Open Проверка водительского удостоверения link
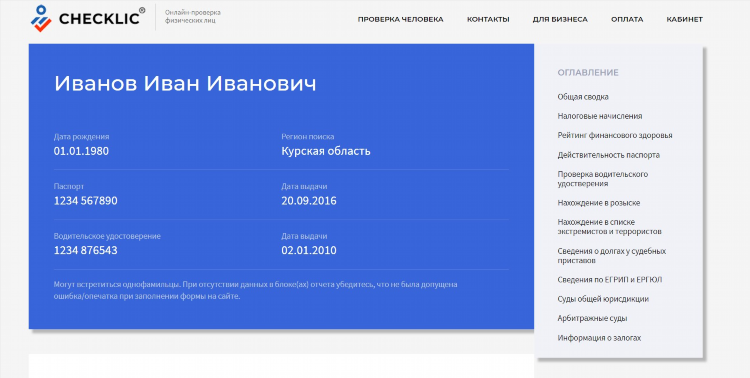 [x=603, y=178]
